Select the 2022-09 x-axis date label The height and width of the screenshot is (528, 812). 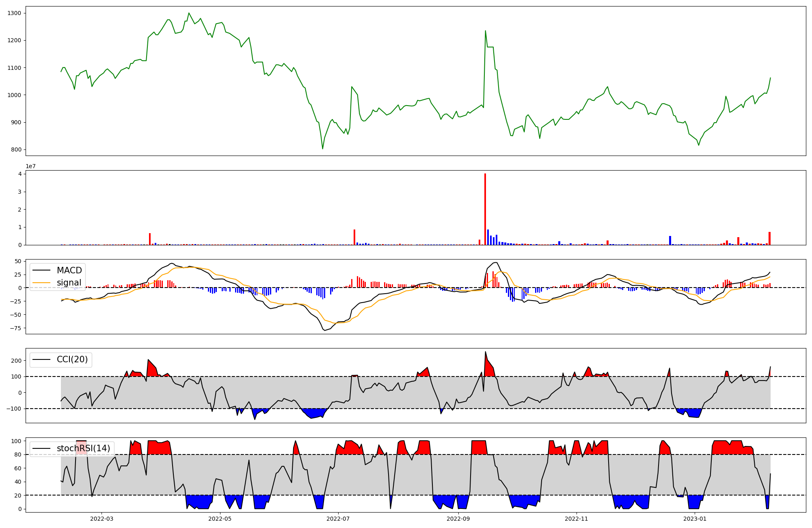pos(458,519)
